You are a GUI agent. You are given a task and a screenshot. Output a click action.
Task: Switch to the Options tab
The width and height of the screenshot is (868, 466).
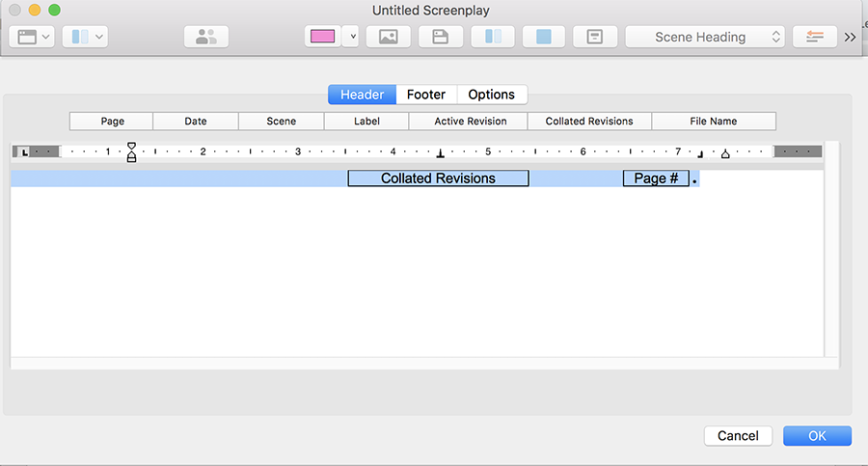coord(492,95)
